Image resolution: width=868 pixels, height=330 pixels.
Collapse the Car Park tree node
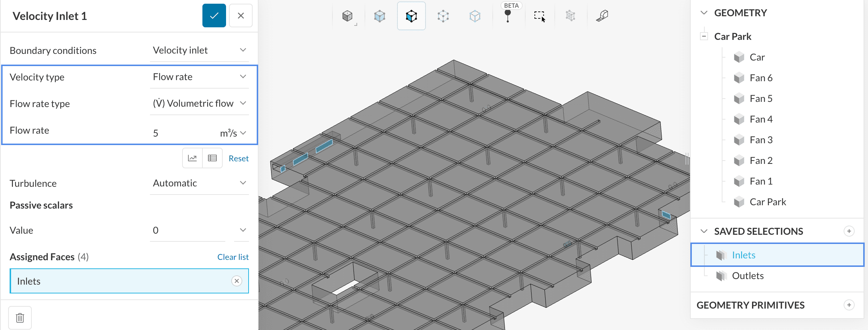pyautogui.click(x=704, y=37)
